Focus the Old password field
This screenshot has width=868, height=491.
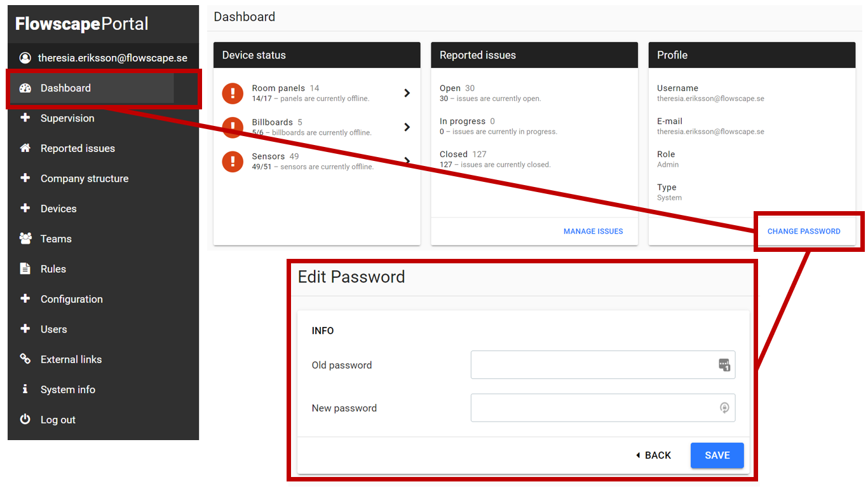click(603, 365)
